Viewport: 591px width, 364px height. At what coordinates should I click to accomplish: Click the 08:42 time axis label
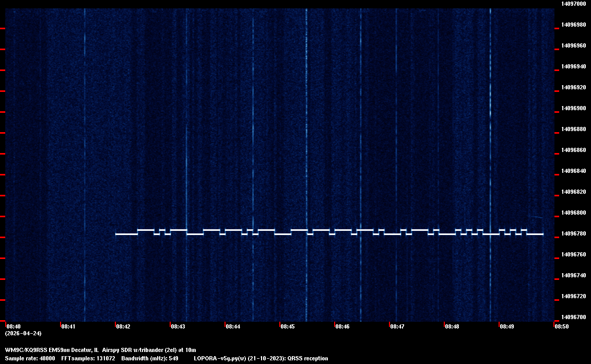(123, 326)
